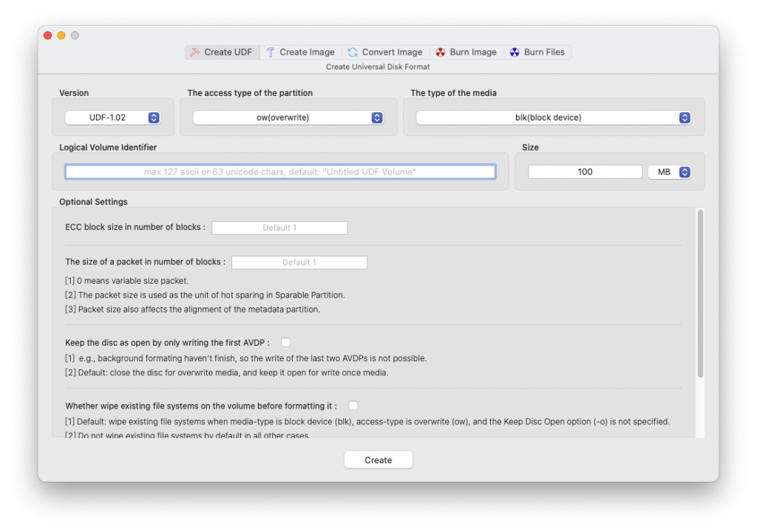Click the Sparable Partition hot sparing note
The width and height of the screenshot is (757, 532).
[206, 295]
